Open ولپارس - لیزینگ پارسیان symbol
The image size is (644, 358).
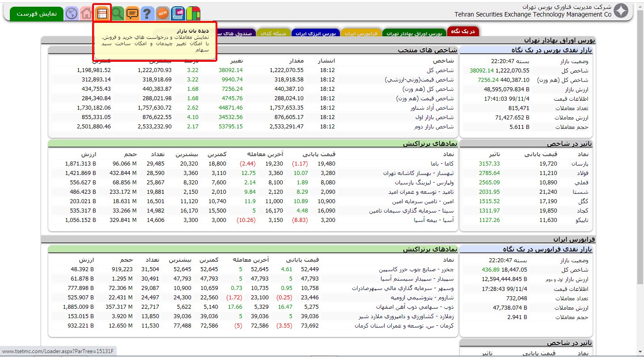[x=424, y=183]
